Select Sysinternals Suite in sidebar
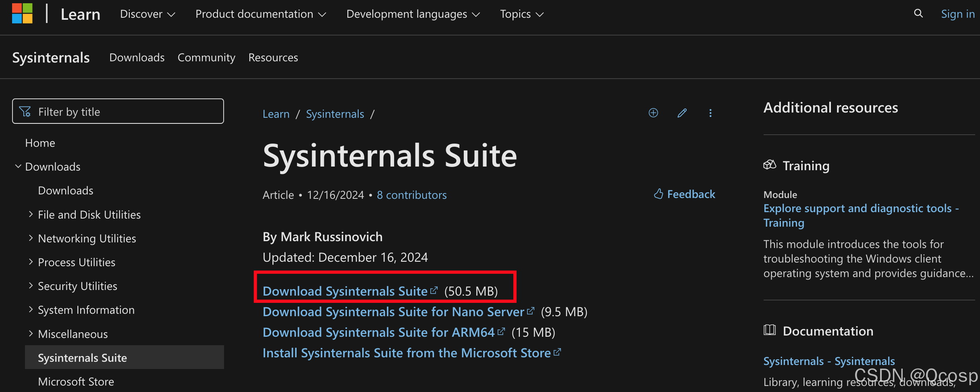The image size is (980, 392). 124,357
